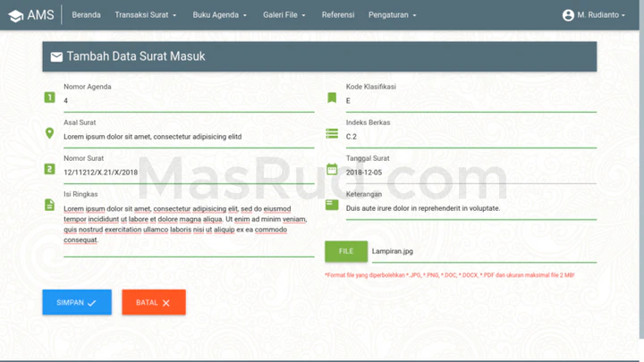Click the AMS graduation cap logo
This screenshot has width=644, height=362.
click(15, 15)
